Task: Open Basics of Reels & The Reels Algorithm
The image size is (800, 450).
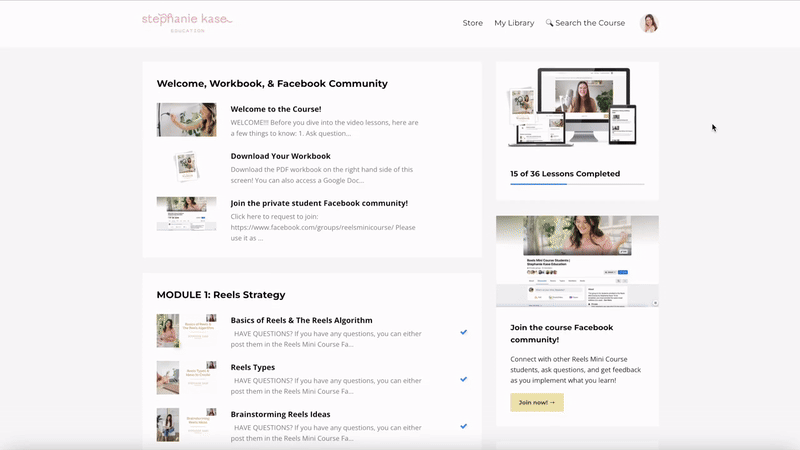Action: pos(301,320)
